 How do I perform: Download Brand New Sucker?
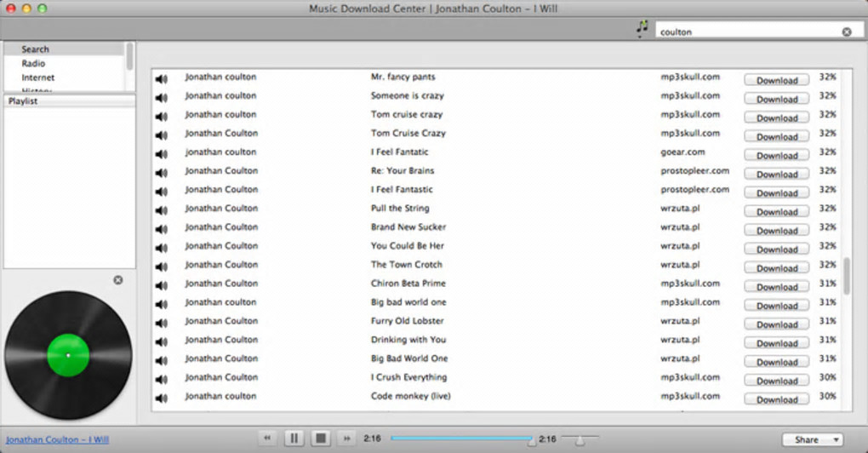pyautogui.click(x=777, y=231)
